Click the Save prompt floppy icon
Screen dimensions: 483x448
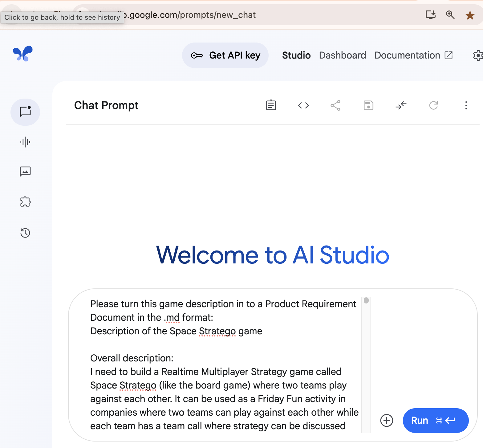coord(368,105)
